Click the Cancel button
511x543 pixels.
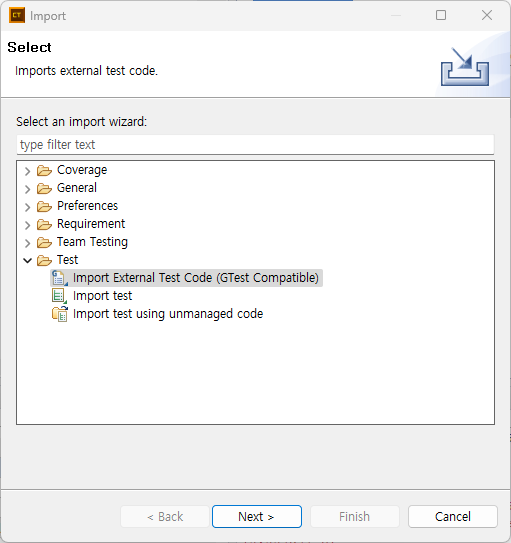[x=453, y=516]
